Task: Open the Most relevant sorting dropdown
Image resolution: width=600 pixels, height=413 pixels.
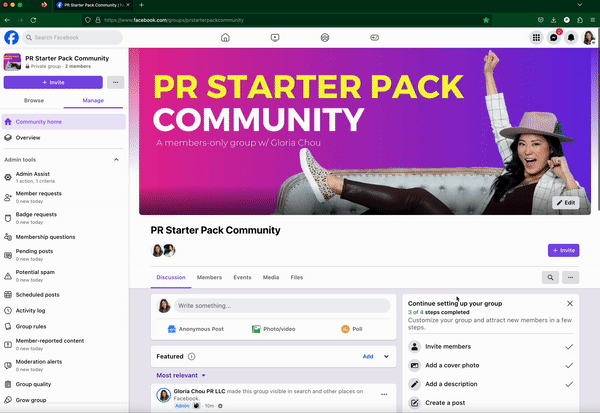Action: click(x=188, y=375)
